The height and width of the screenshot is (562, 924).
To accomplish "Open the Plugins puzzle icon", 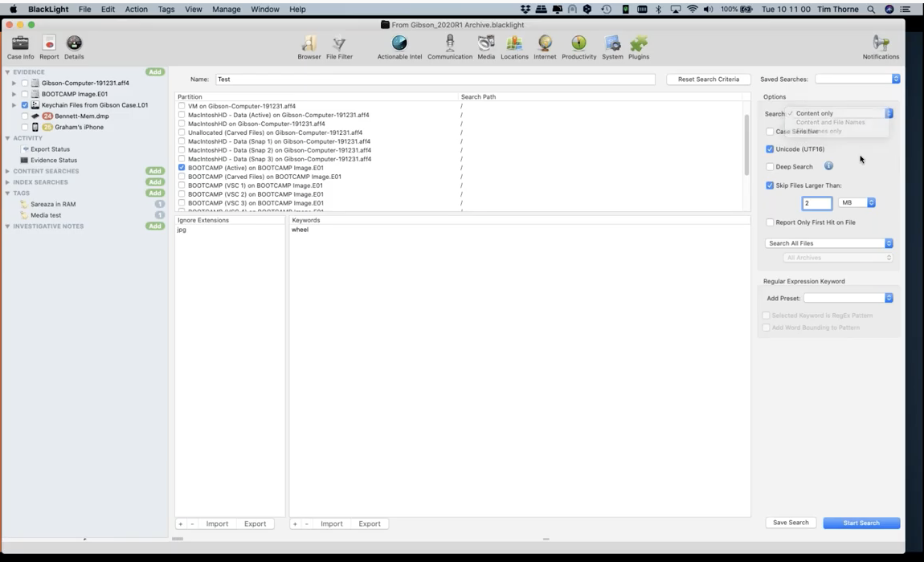I will [x=639, y=43].
